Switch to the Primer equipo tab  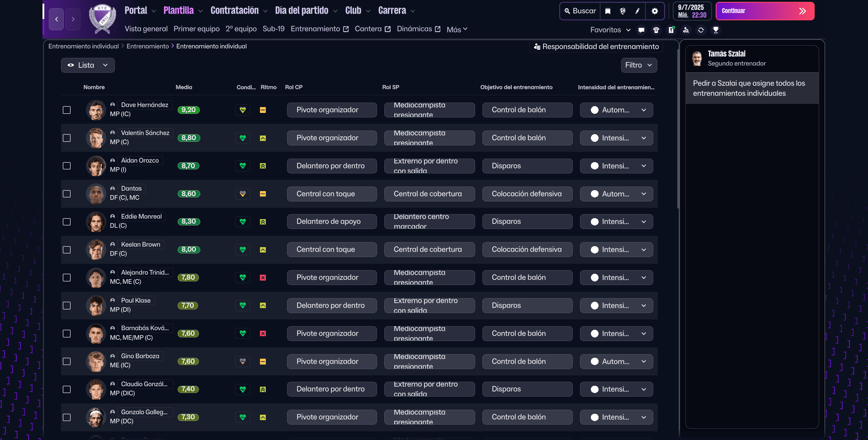196,29
